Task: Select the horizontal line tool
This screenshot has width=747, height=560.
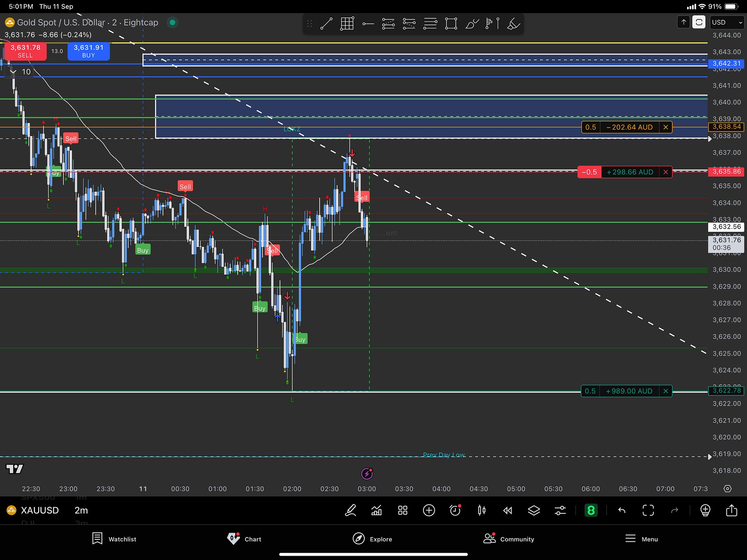Action: pyautogui.click(x=368, y=24)
